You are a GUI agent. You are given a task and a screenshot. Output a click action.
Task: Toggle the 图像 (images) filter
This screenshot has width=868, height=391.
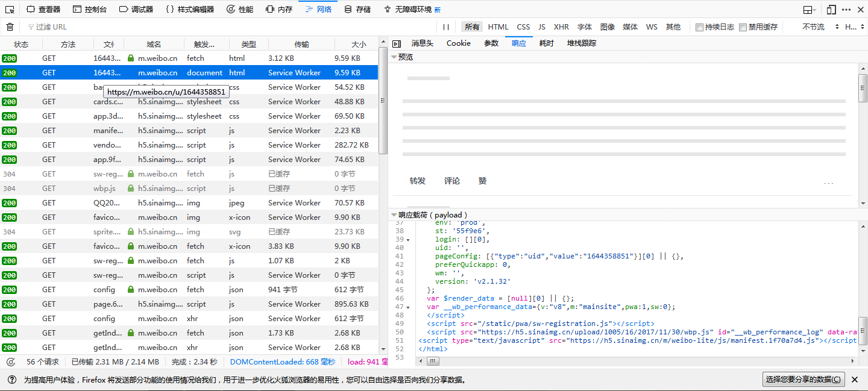coord(608,27)
